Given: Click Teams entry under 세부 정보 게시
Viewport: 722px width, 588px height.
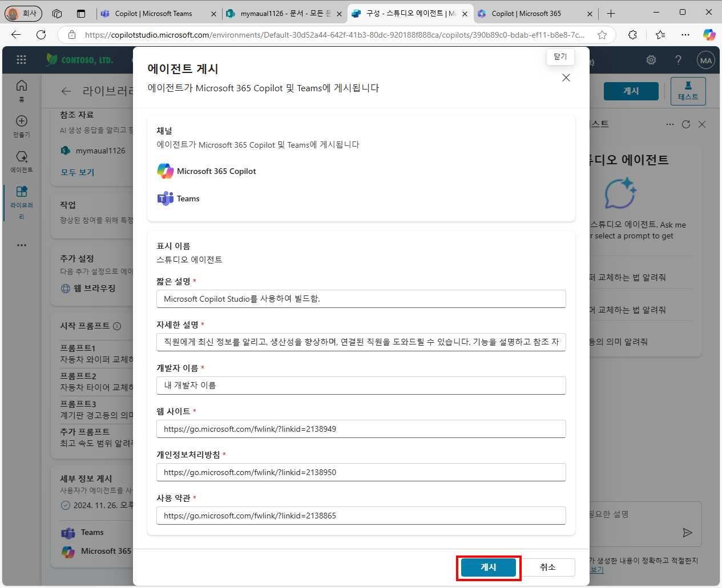Looking at the screenshot, I should pos(83,533).
